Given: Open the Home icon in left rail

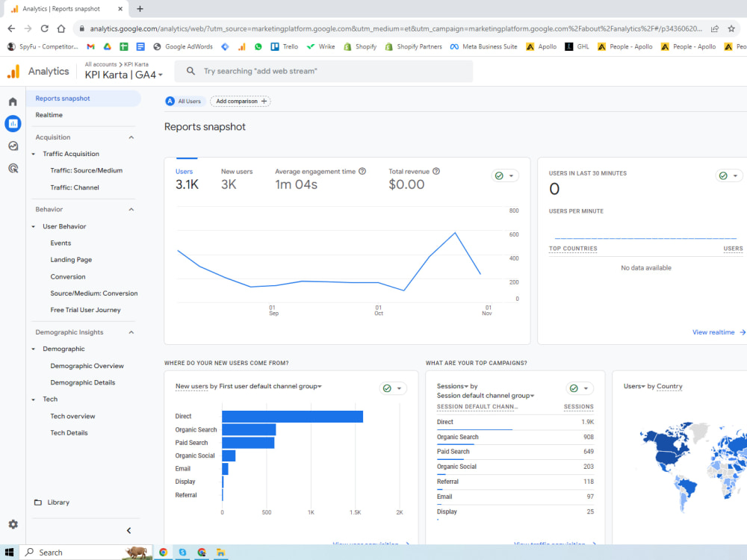Looking at the screenshot, I should pos(13,102).
